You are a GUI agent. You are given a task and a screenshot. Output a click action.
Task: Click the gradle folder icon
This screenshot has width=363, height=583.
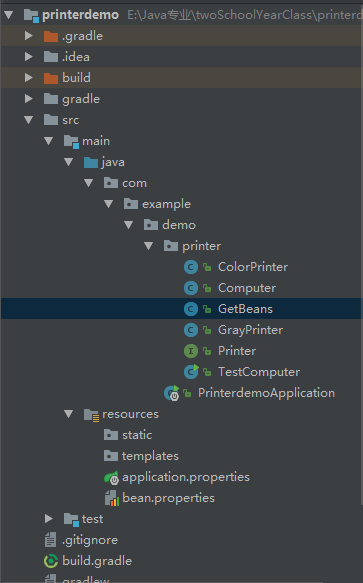click(51, 99)
